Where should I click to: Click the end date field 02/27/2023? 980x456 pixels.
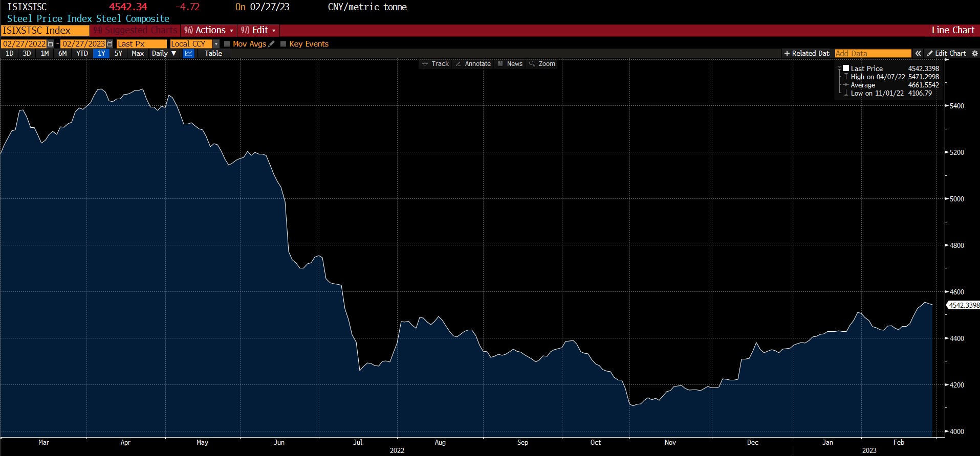click(83, 44)
